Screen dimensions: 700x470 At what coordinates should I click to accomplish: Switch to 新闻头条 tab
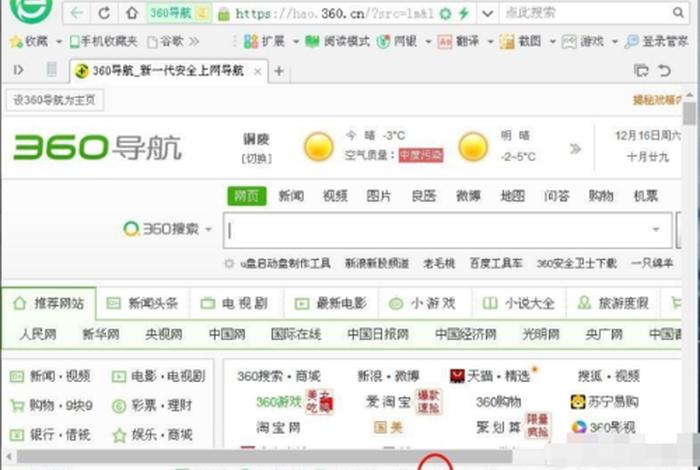tap(143, 304)
